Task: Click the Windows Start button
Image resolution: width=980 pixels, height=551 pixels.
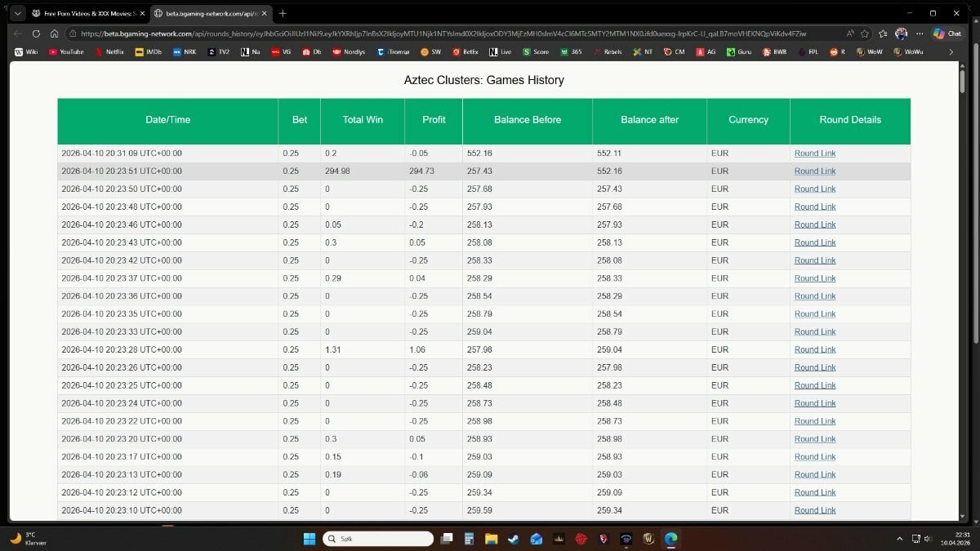Action: click(x=310, y=539)
